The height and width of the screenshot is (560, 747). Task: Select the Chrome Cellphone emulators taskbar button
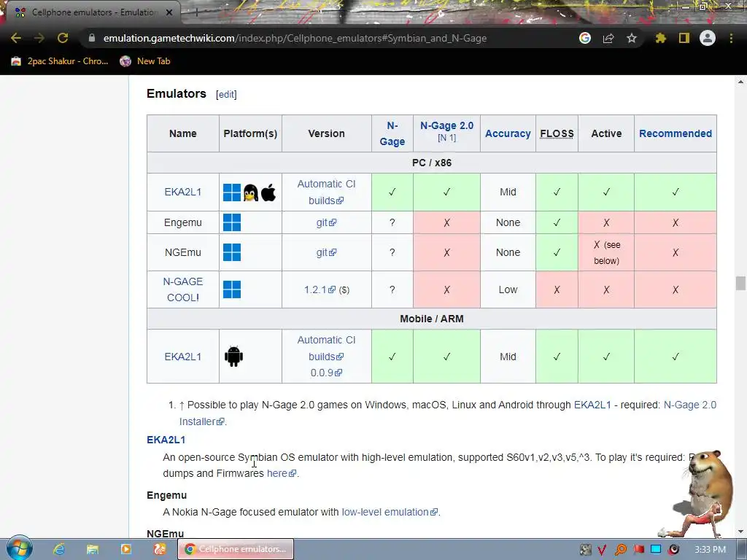pos(236,549)
